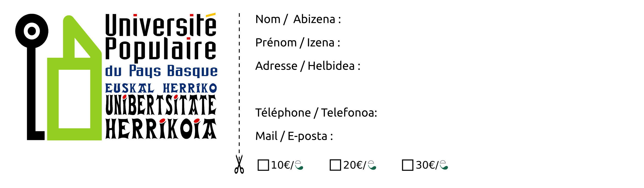This screenshot has width=644, height=188.
Task: Click the blue "Euskal Herriko" text
Action: pyautogui.click(x=161, y=88)
